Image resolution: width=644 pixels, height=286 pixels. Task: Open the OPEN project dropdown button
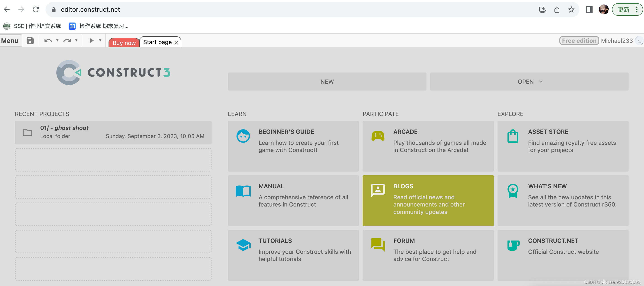click(529, 82)
